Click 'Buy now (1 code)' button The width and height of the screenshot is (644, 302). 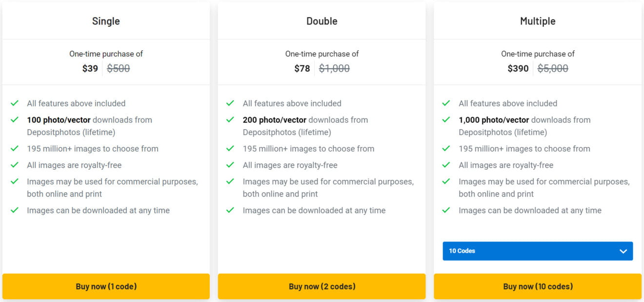click(x=106, y=286)
